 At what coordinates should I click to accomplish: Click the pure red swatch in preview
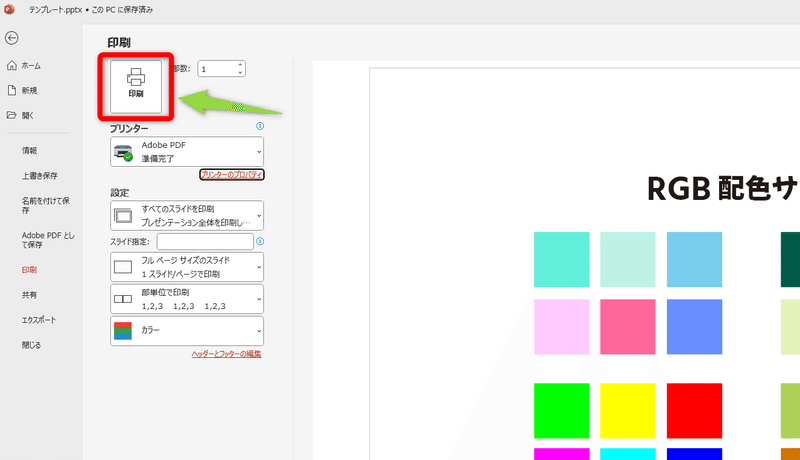(694, 411)
